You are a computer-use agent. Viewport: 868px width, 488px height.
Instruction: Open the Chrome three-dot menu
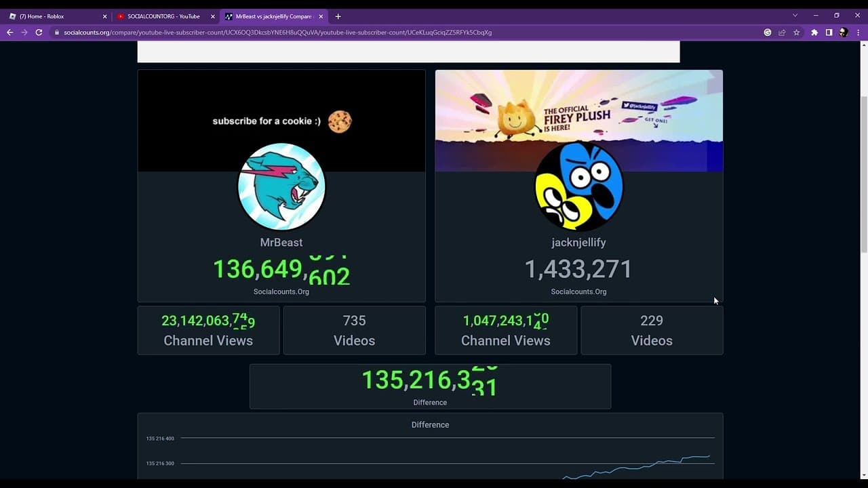click(x=858, y=32)
